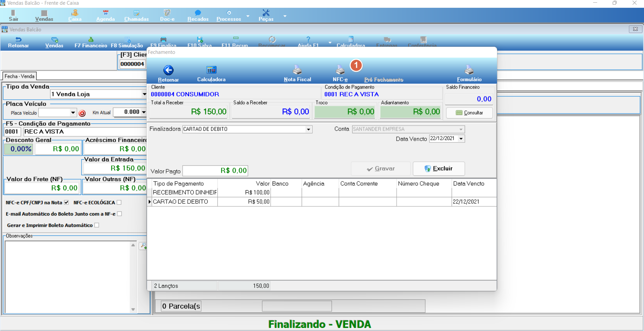
Task: Click Observações scrollbar down arrow
Action: 133,309
